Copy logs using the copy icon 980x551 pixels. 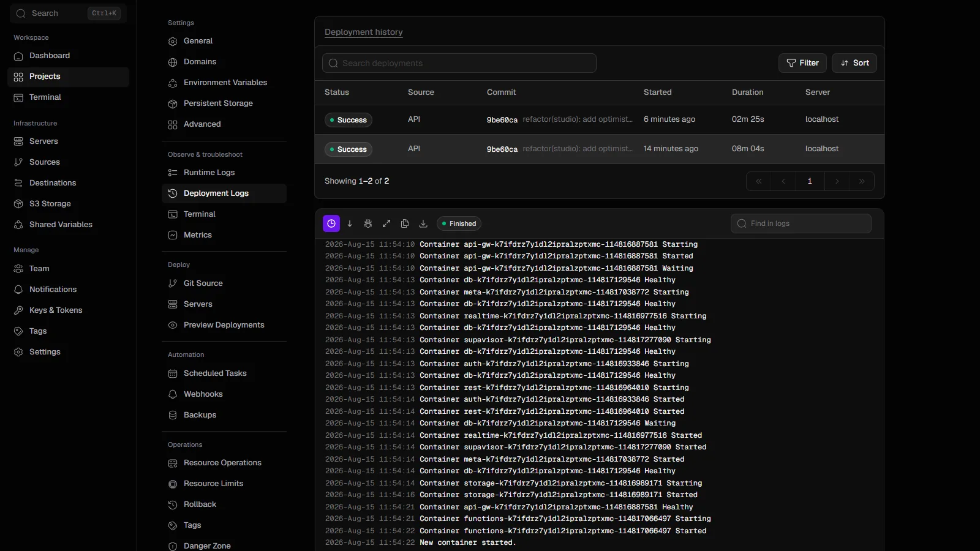[405, 223]
